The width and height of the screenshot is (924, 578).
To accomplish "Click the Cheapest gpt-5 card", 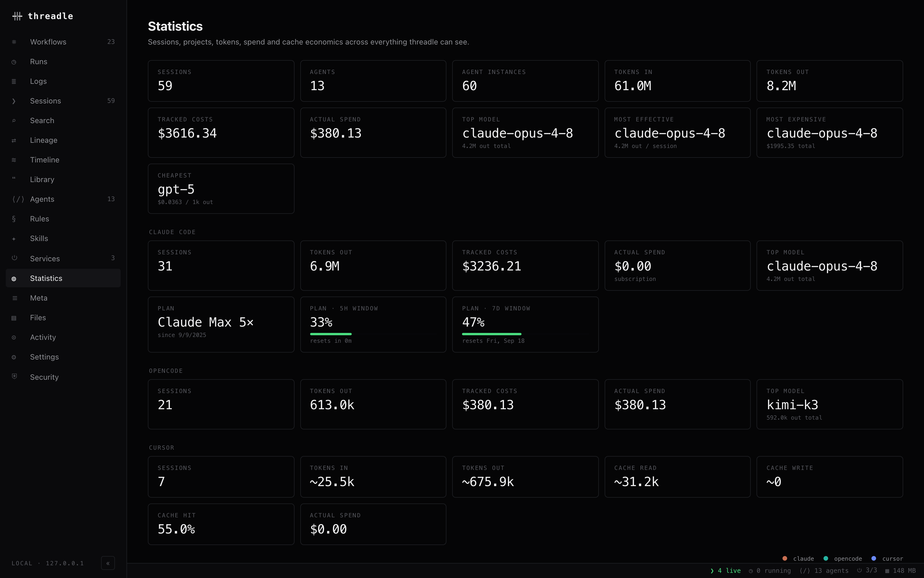I will pos(221,189).
